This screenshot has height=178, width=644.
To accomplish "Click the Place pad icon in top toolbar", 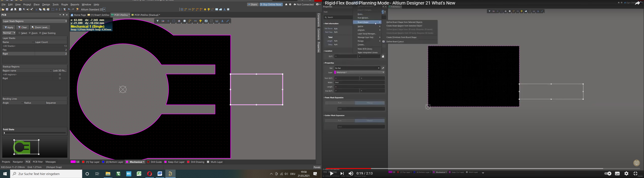I will coord(205,10).
